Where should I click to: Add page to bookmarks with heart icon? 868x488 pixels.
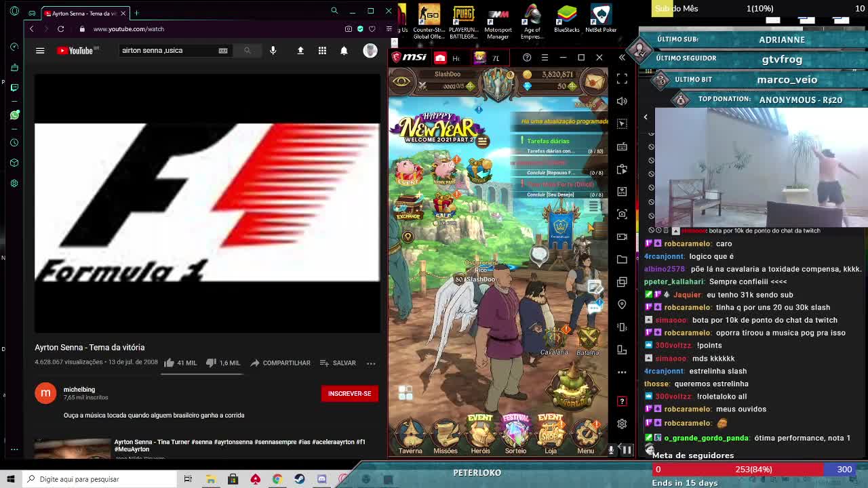pos(372,28)
